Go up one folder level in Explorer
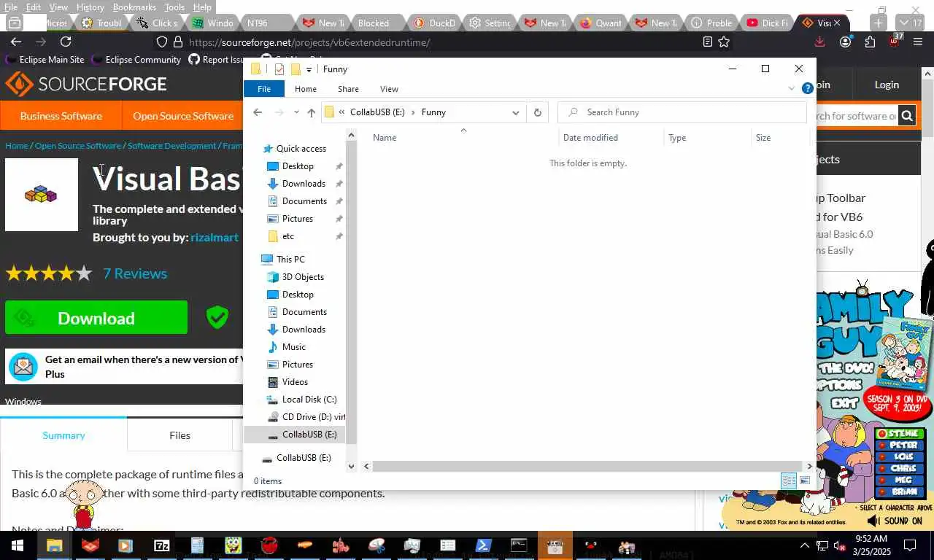The width and height of the screenshot is (934, 560). point(312,112)
